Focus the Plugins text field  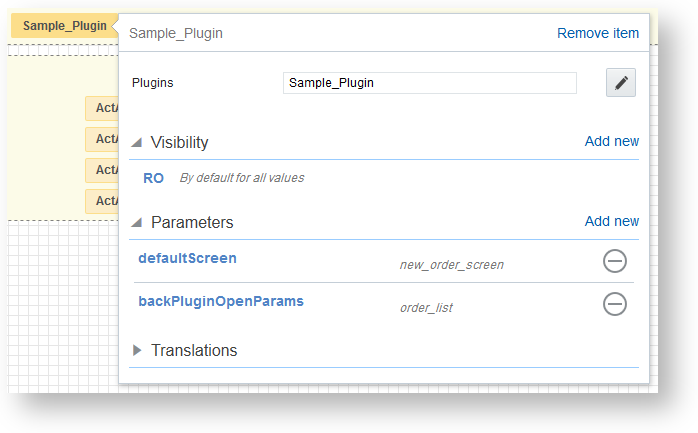pyautogui.click(x=429, y=83)
